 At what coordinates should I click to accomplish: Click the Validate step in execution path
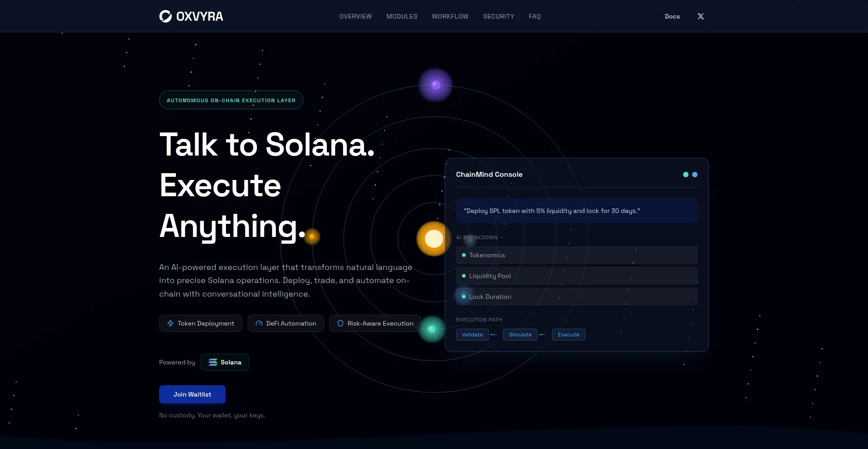(472, 335)
